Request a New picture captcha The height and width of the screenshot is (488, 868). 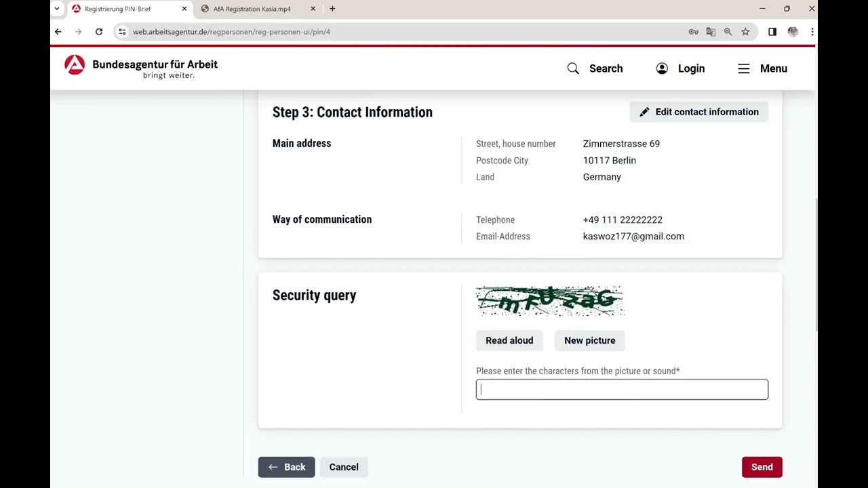[x=589, y=340]
